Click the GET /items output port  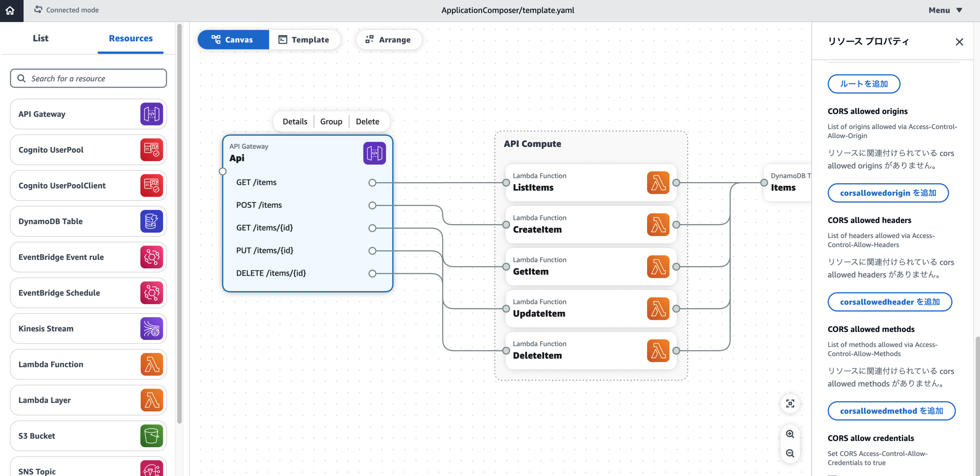372,183
